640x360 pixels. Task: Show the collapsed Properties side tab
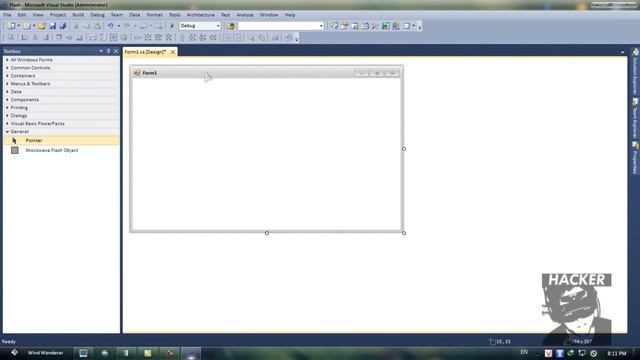(x=635, y=158)
